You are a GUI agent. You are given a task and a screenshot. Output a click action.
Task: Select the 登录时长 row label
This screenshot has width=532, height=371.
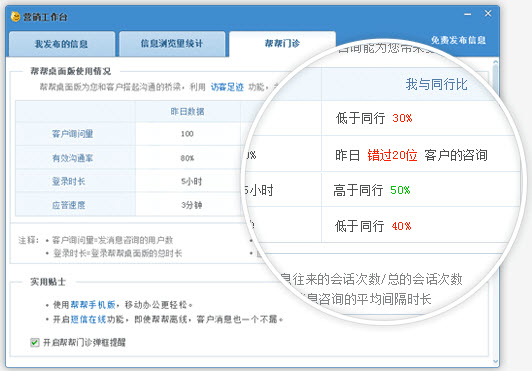68,181
